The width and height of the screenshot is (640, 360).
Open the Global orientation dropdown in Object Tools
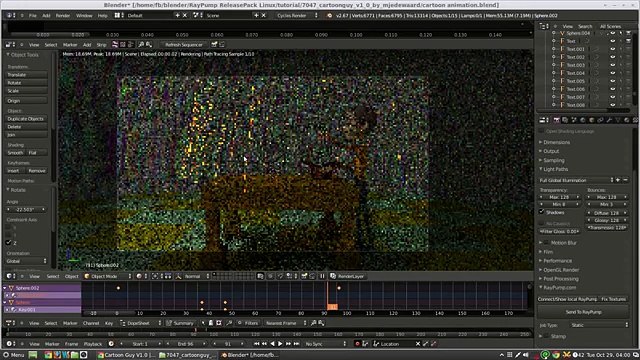[x=27, y=261]
